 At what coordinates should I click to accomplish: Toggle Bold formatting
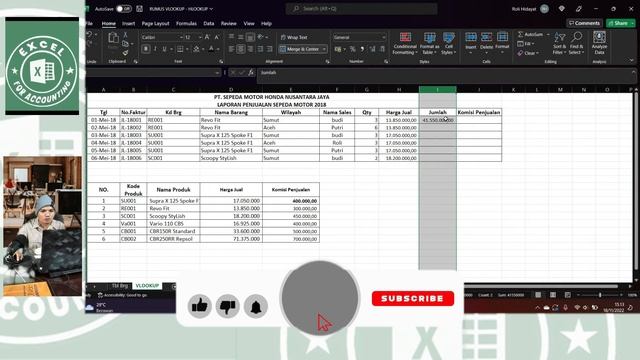146,49
